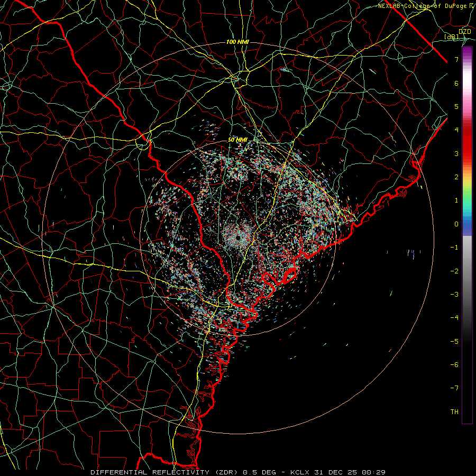This screenshot has width=476, height=476.
Task: Click the "5" value on the dB scale
Action: coord(456,106)
